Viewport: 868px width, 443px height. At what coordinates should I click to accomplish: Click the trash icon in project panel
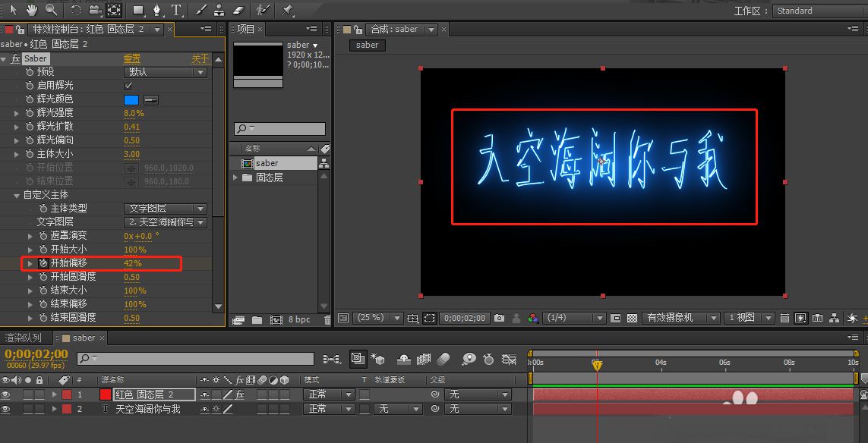click(x=327, y=320)
